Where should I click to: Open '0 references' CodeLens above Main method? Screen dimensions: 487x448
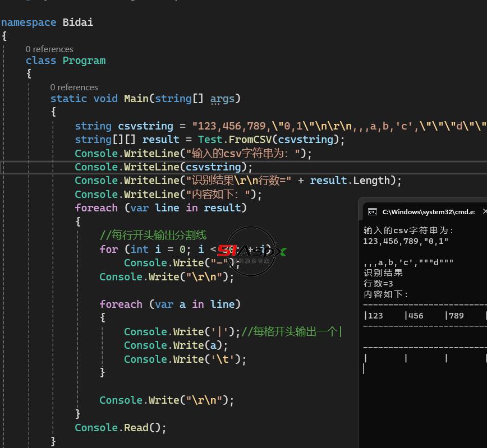tap(74, 87)
